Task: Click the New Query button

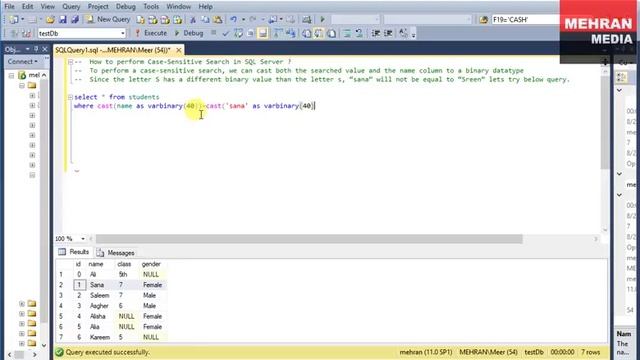Action: (109, 19)
